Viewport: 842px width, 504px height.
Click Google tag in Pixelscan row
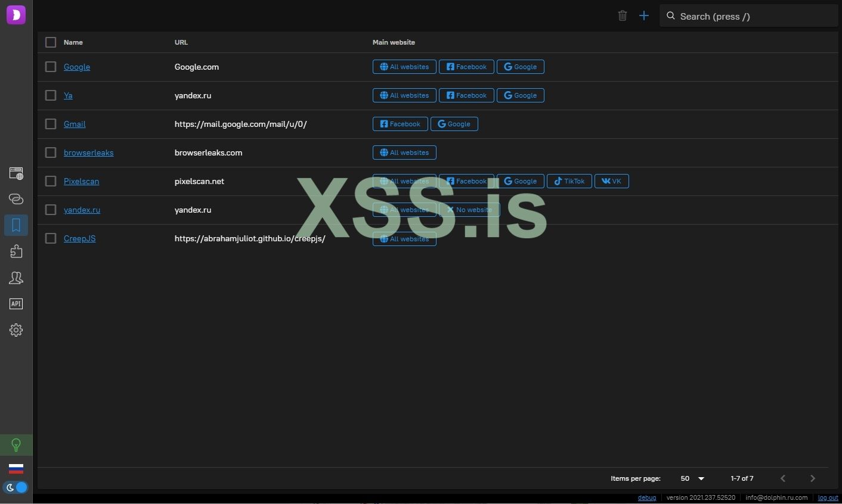pyautogui.click(x=521, y=181)
